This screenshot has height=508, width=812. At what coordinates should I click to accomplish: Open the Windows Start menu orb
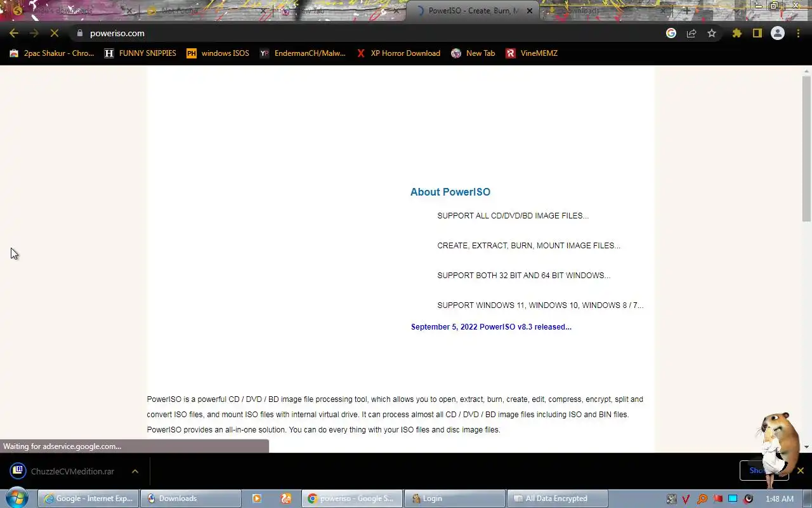coord(17,497)
